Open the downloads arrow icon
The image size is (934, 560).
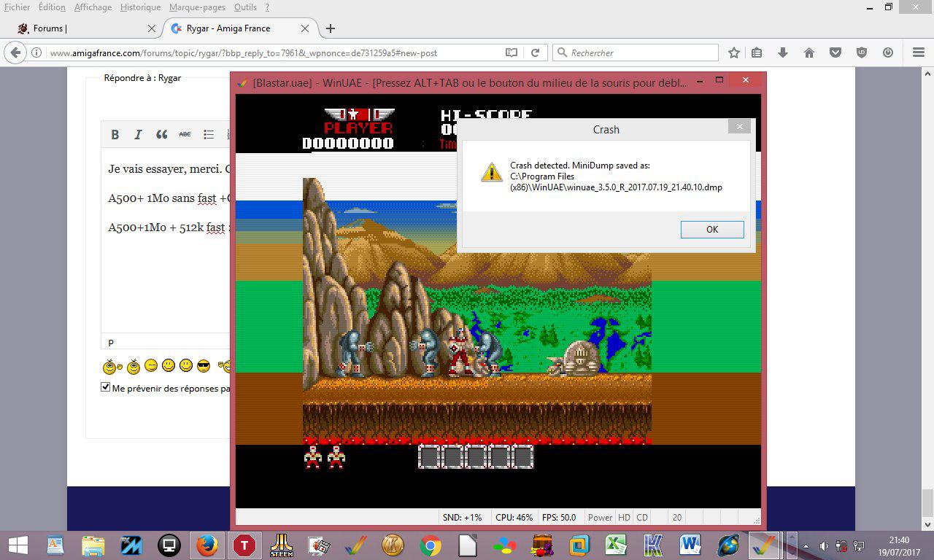(783, 52)
